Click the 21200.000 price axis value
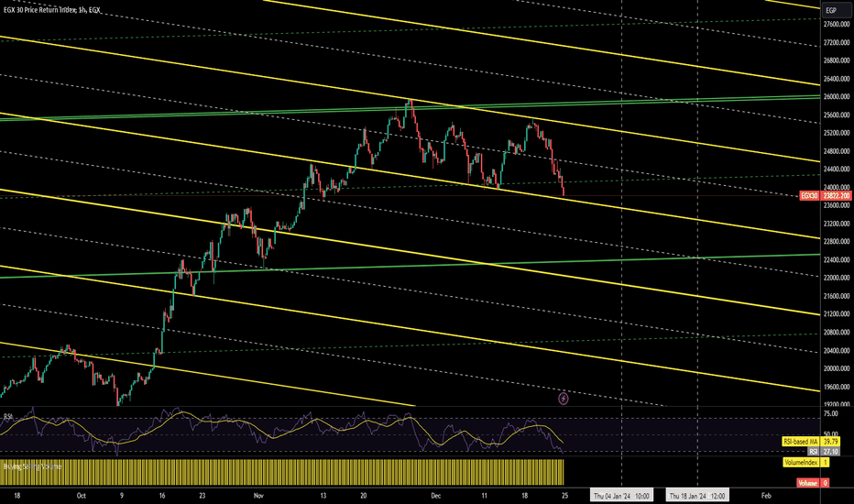This screenshot has width=854, height=504. point(837,313)
